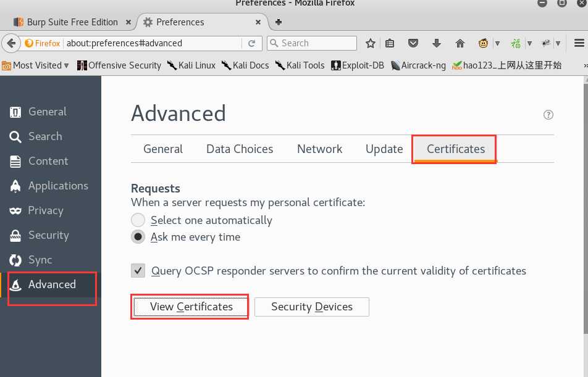This screenshot has width=588, height=377.
Task: Open the Downloads arrow icon
Action: pyautogui.click(x=437, y=43)
